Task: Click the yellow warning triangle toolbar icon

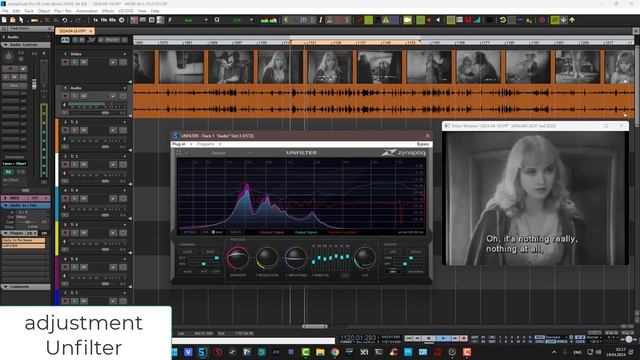Action: (x=386, y=20)
